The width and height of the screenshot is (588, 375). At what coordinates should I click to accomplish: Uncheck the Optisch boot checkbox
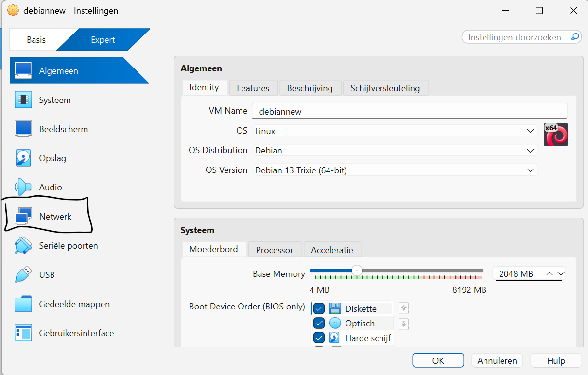tap(319, 323)
